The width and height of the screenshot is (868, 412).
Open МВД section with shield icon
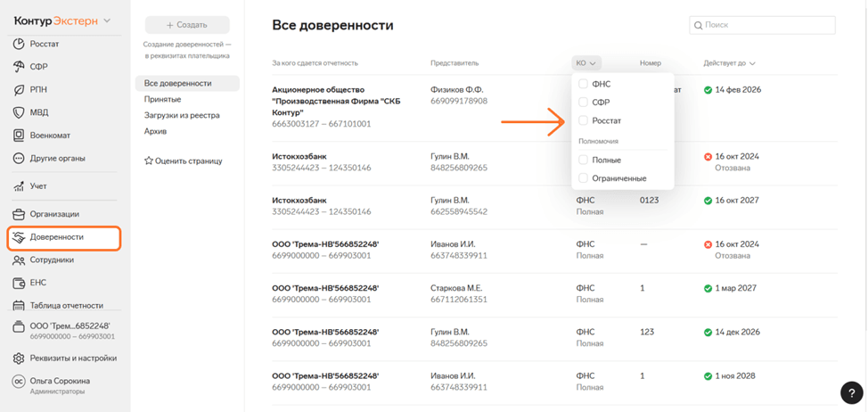pyautogui.click(x=39, y=112)
